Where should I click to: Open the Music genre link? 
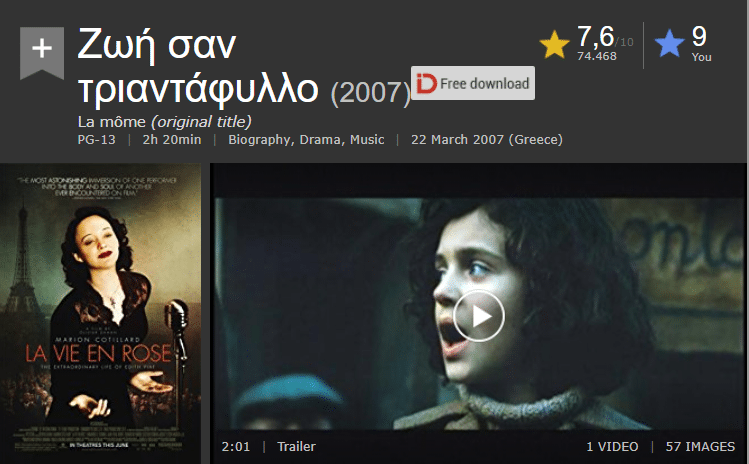[367, 140]
